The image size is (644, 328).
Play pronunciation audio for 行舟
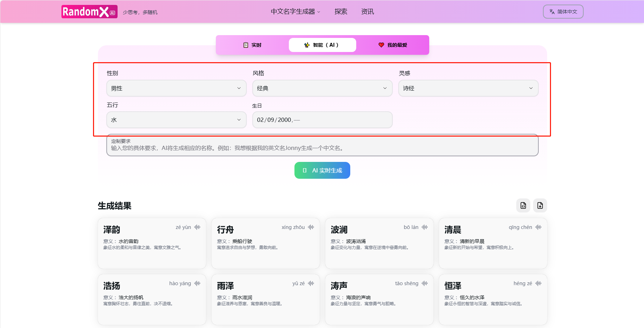[311, 227]
